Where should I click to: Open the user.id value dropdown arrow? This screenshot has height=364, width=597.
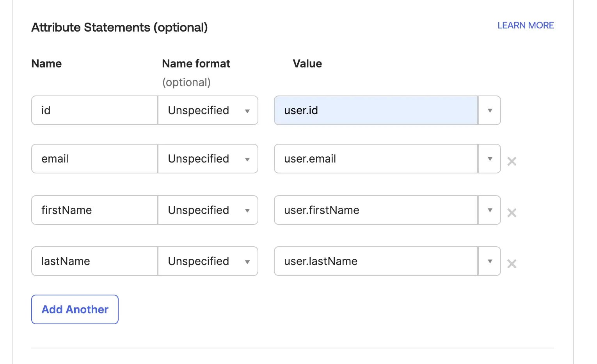click(490, 110)
